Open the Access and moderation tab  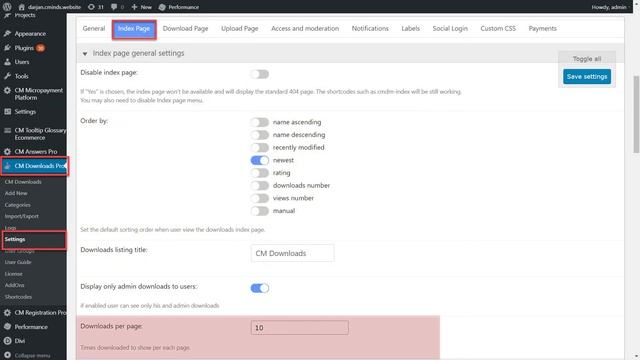pos(305,29)
